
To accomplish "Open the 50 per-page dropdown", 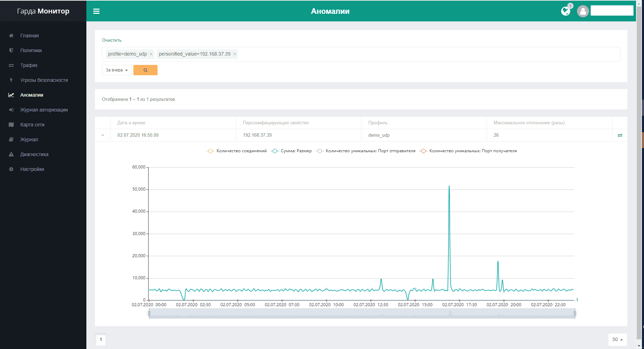I will pyautogui.click(x=617, y=339).
